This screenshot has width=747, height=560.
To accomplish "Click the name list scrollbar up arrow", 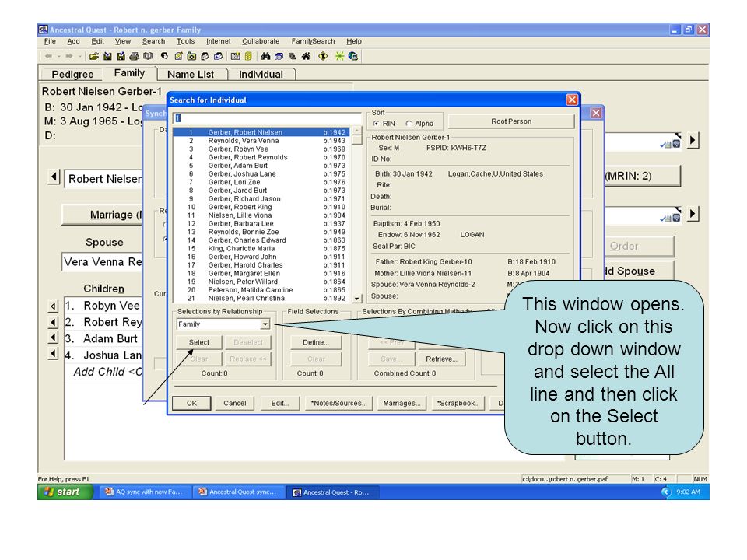I will coord(357,131).
